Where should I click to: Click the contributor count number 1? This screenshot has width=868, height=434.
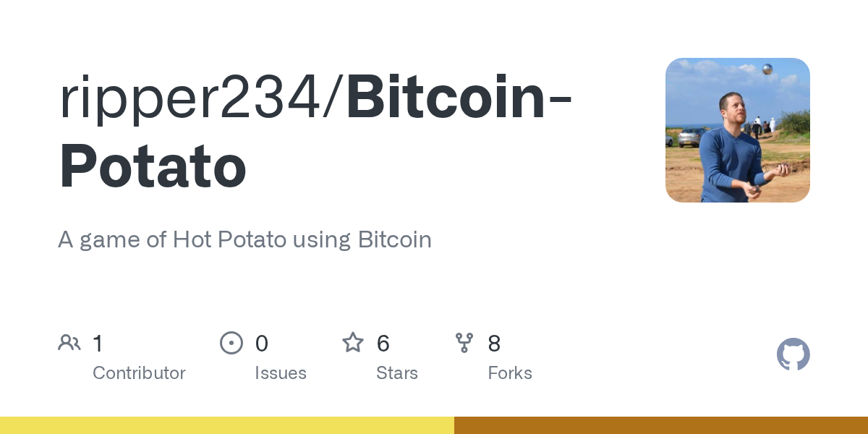[x=98, y=344]
